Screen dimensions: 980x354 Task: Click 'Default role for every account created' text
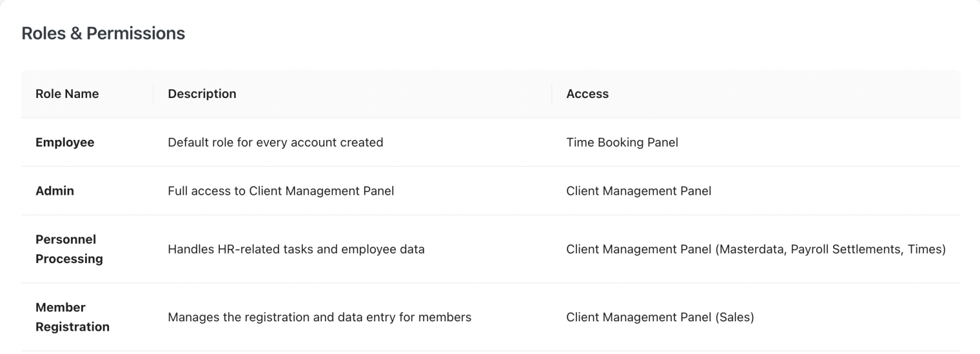(x=275, y=142)
